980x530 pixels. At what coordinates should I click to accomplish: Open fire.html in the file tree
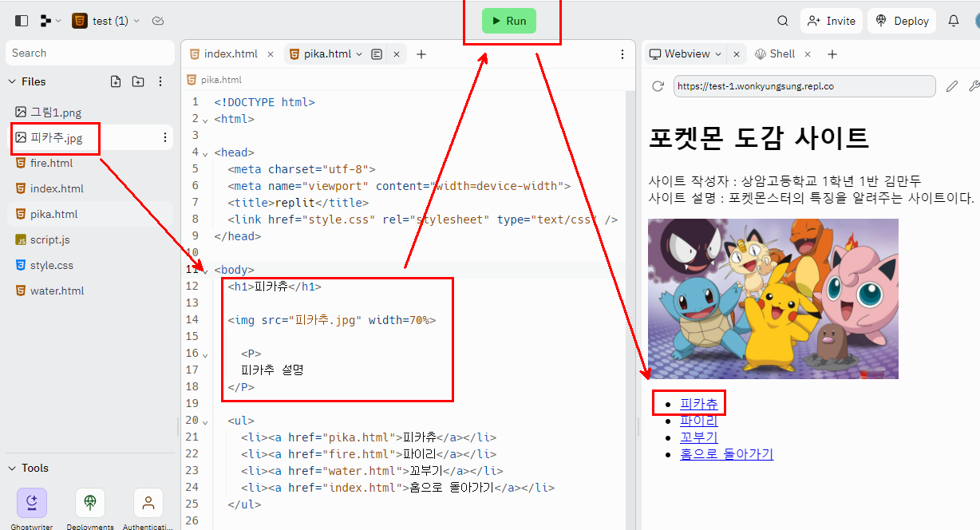pos(51,163)
